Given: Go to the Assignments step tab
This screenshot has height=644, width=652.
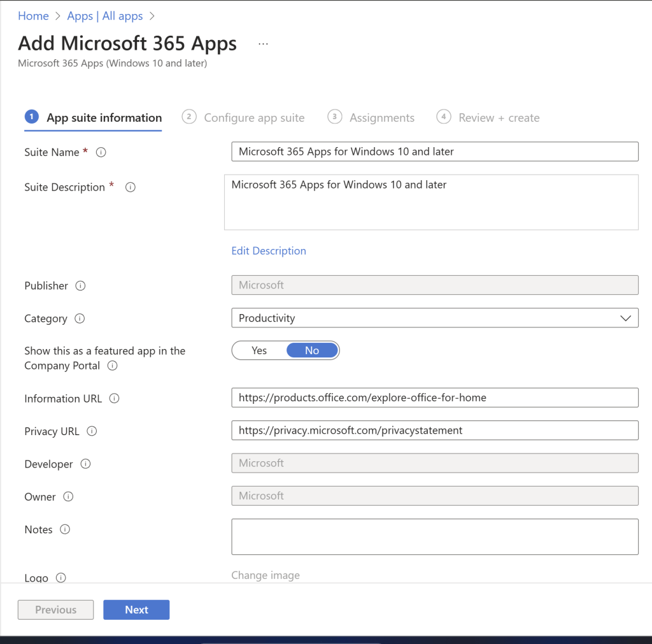Looking at the screenshot, I should click(381, 118).
